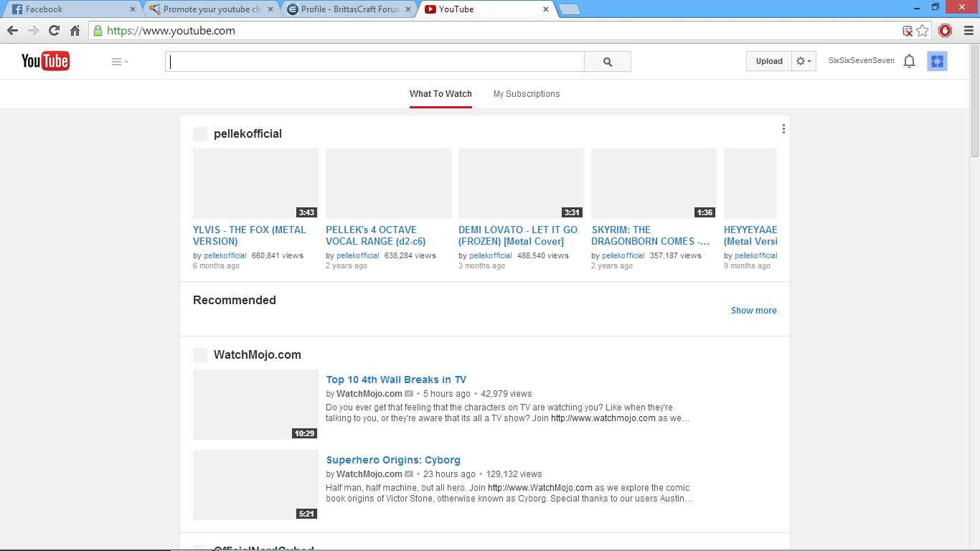980x551 pixels.
Task: Open Top 10 4th Wall Breaks in TV title
Action: [396, 380]
